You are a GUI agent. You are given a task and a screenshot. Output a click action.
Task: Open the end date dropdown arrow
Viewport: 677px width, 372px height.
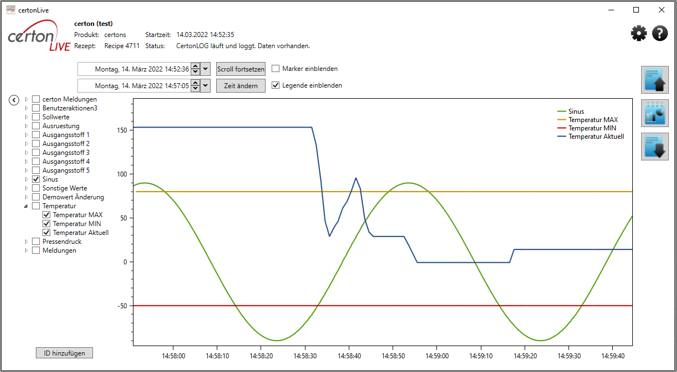coord(206,85)
